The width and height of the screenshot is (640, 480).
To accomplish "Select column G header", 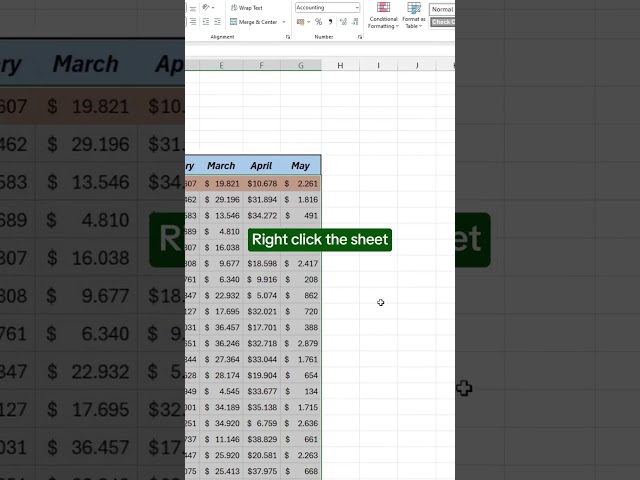I will (x=301, y=65).
